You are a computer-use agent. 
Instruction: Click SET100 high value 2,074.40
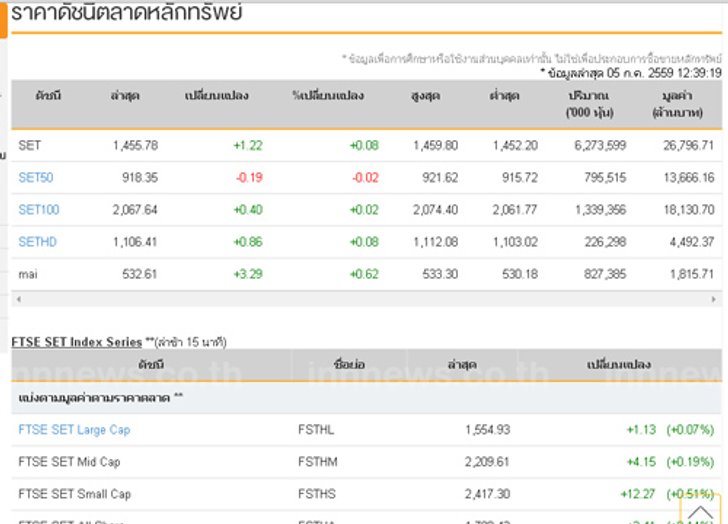pyautogui.click(x=436, y=210)
